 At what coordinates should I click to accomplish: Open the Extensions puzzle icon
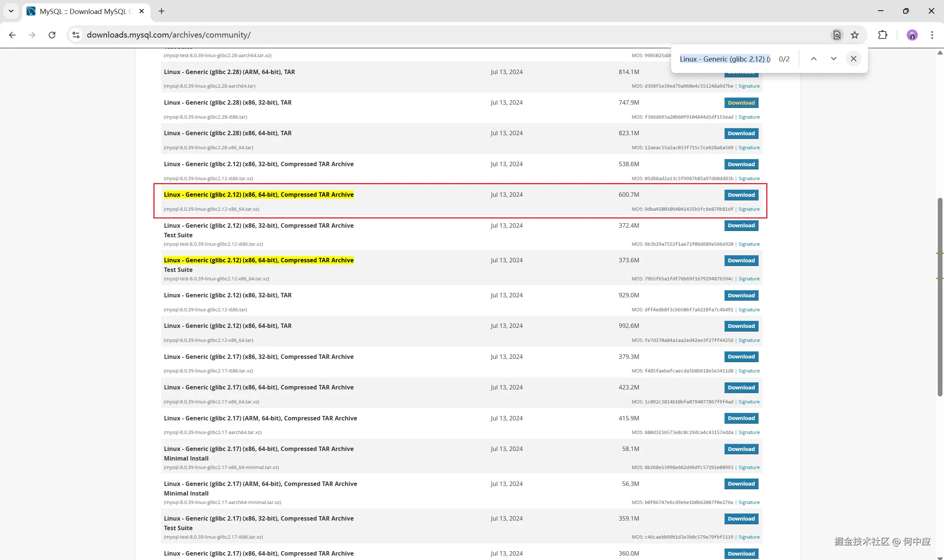click(882, 35)
